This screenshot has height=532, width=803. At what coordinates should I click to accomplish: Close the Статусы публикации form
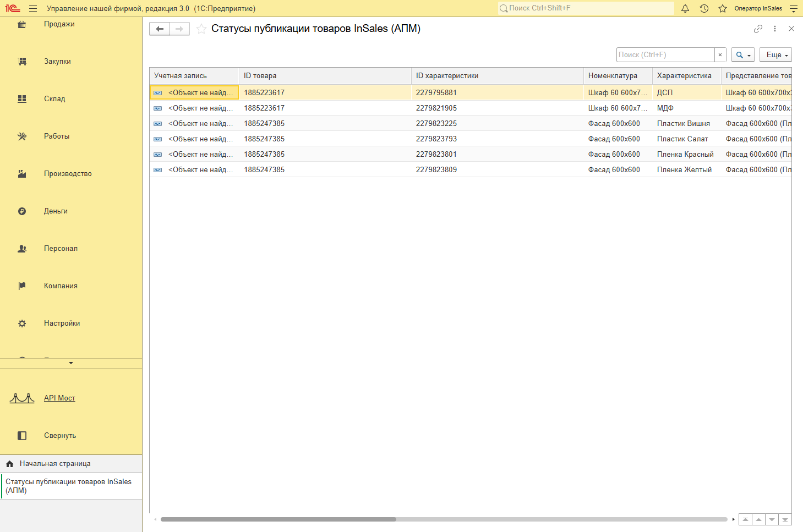(x=791, y=29)
